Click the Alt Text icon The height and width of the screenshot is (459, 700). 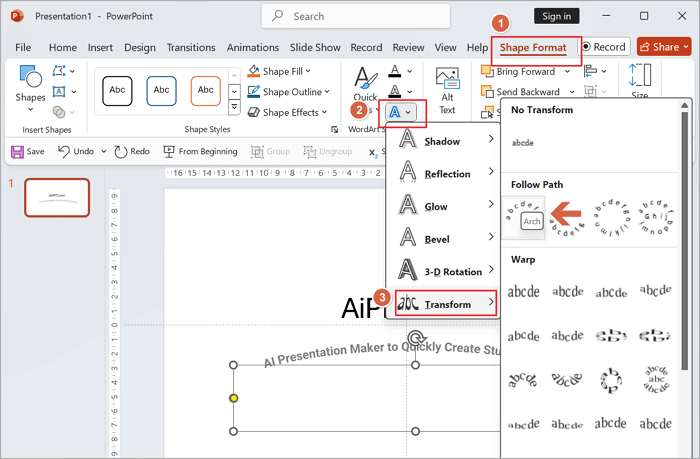point(447,80)
